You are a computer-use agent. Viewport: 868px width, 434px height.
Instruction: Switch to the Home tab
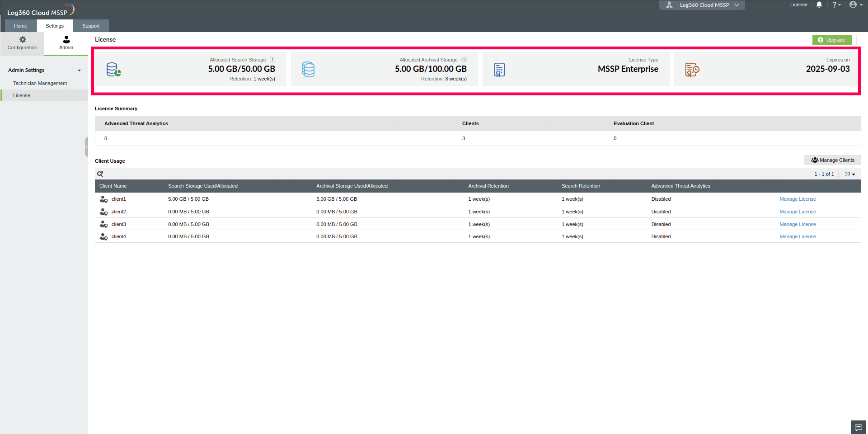coord(21,26)
